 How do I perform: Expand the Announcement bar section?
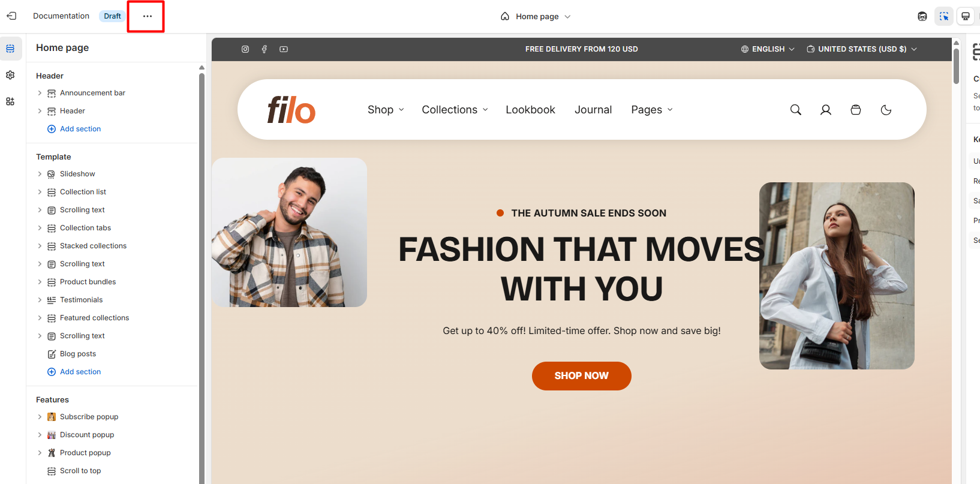point(40,93)
